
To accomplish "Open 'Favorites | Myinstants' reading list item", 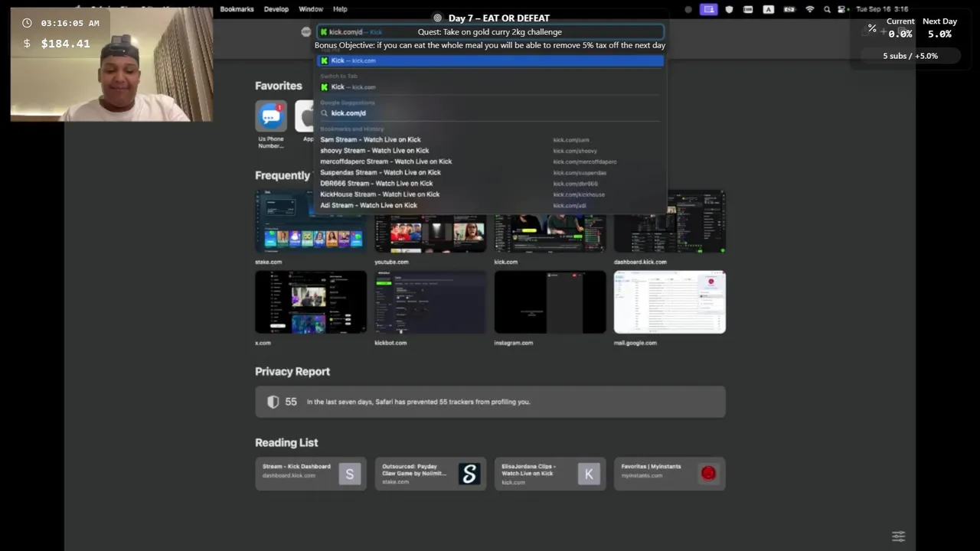I will pos(669,474).
